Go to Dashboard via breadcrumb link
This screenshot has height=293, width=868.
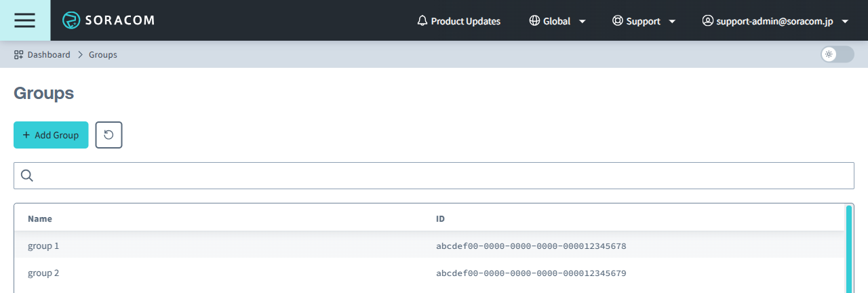[x=49, y=54]
